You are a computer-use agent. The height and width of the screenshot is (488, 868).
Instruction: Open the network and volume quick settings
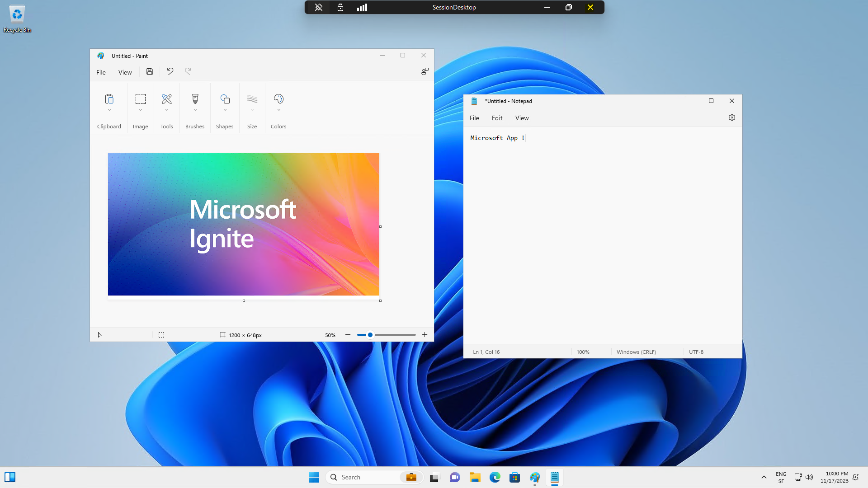coord(804,477)
